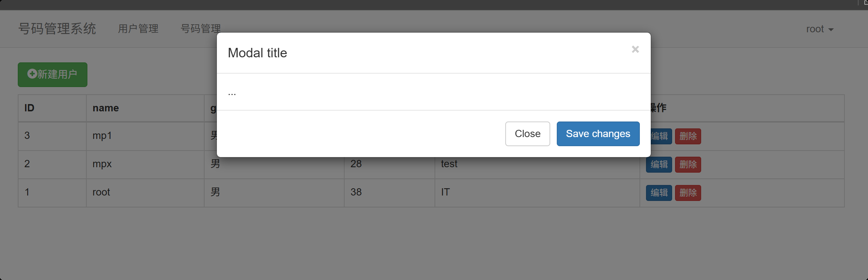Screen dimensions: 868x280
Task: Click the 号码管理系统 brand link
Action: pos(57,29)
